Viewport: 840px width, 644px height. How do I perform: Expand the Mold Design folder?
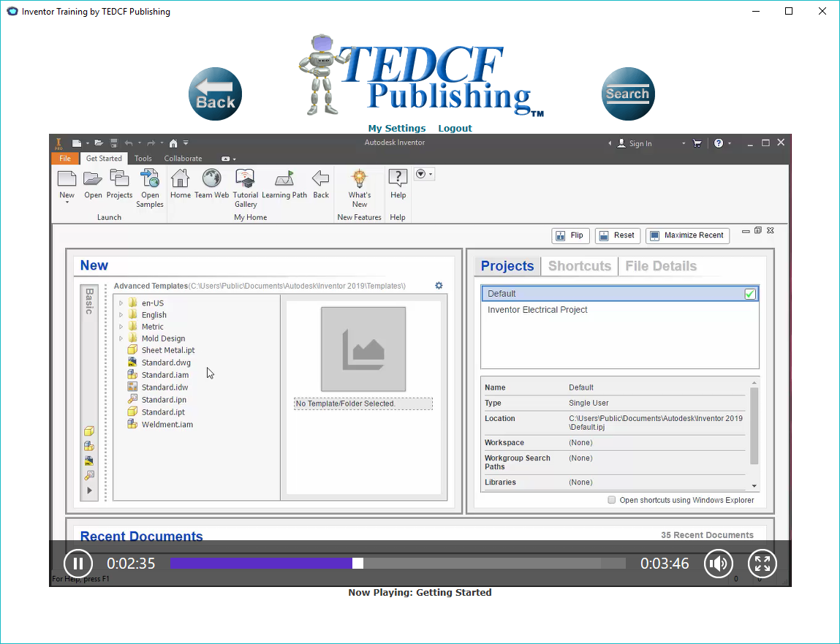click(121, 338)
